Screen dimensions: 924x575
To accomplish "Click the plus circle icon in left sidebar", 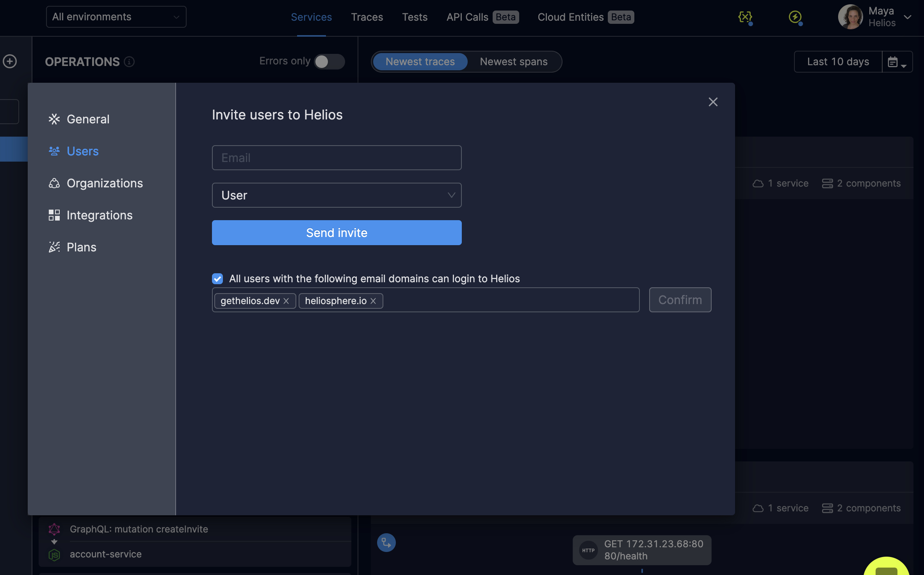I will coord(10,61).
